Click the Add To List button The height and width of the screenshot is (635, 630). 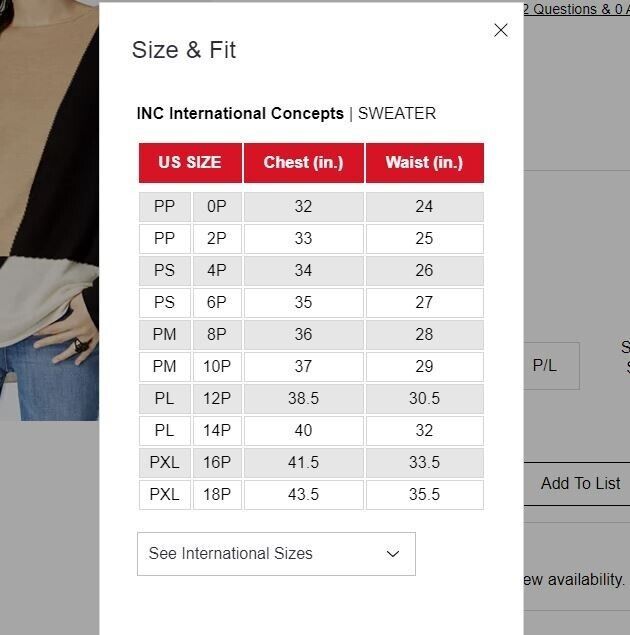coord(577,484)
